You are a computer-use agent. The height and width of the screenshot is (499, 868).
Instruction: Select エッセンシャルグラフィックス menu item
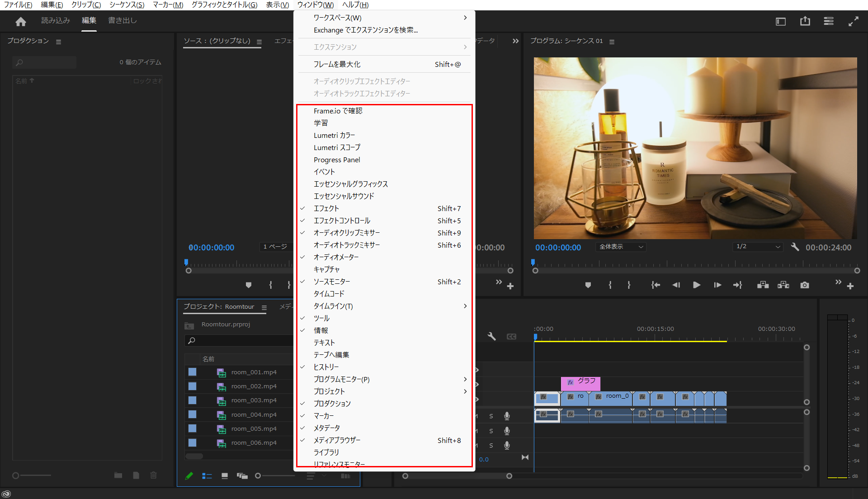pos(384,184)
